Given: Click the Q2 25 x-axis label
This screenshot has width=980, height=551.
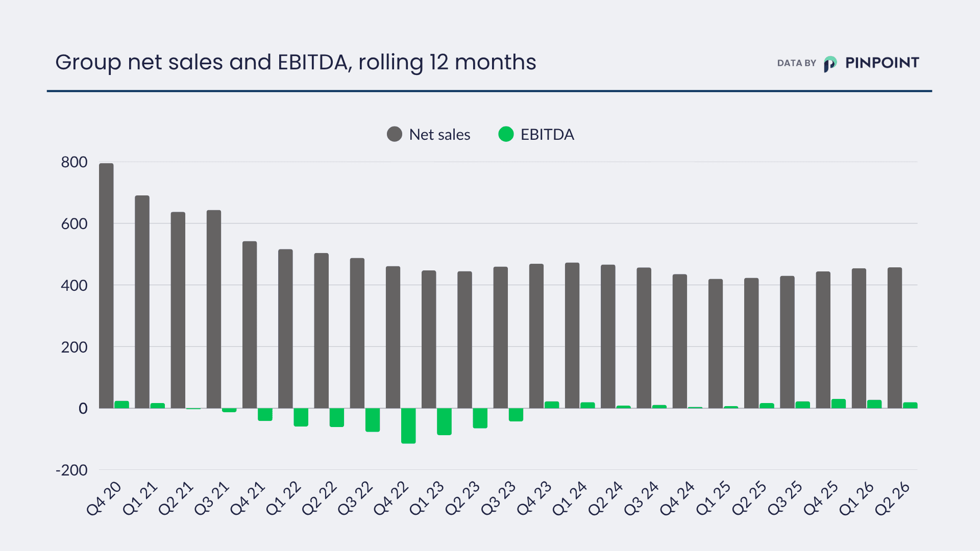Looking at the screenshot, I should click(x=749, y=498).
